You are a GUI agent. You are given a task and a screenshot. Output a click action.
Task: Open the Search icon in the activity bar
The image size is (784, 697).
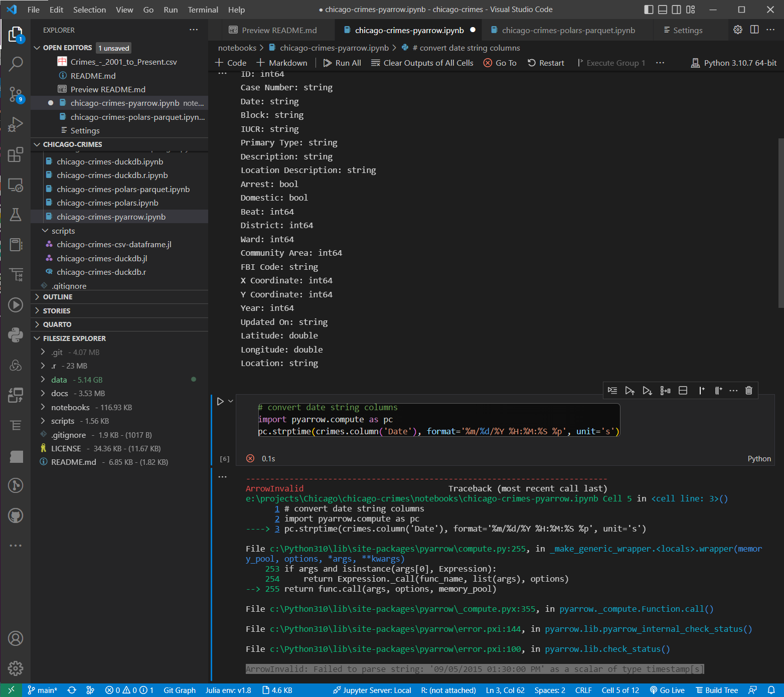pyautogui.click(x=16, y=64)
